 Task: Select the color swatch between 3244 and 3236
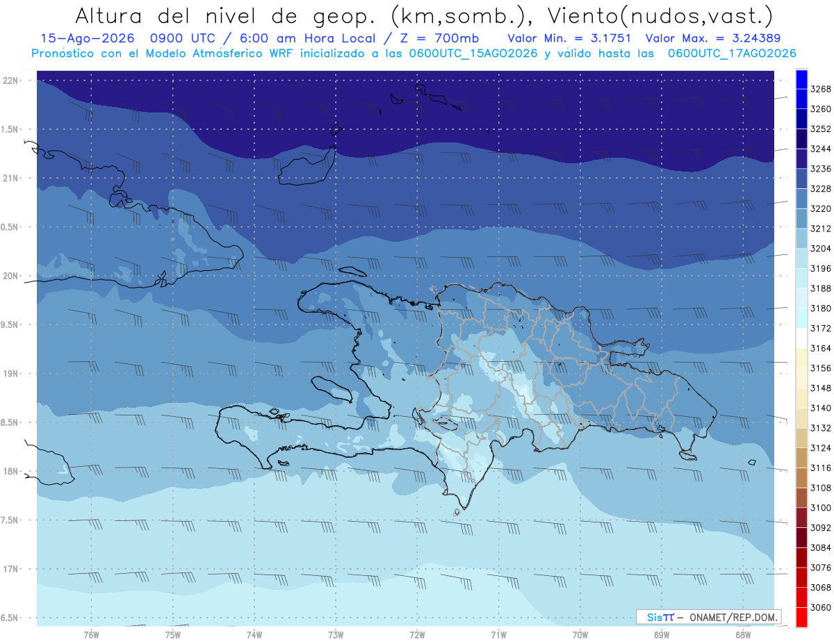point(801,159)
